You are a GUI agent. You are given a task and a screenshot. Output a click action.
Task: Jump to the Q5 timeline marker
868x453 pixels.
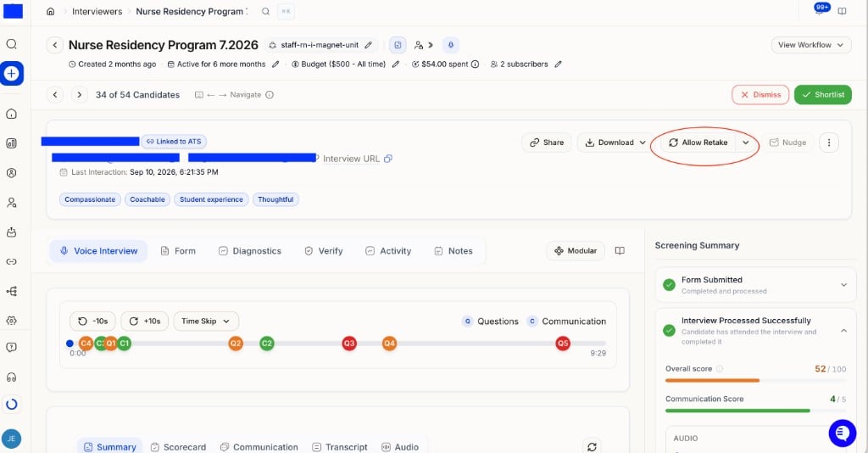coord(563,344)
